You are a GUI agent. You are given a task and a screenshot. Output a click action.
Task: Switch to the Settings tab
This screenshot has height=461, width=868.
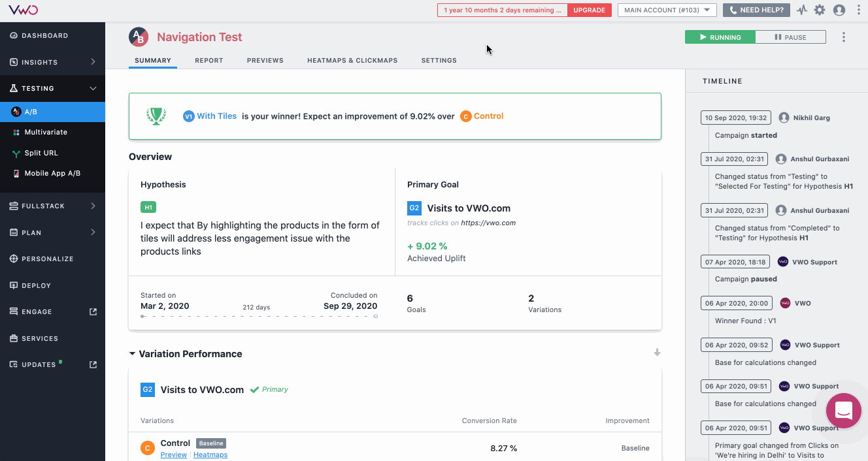439,60
